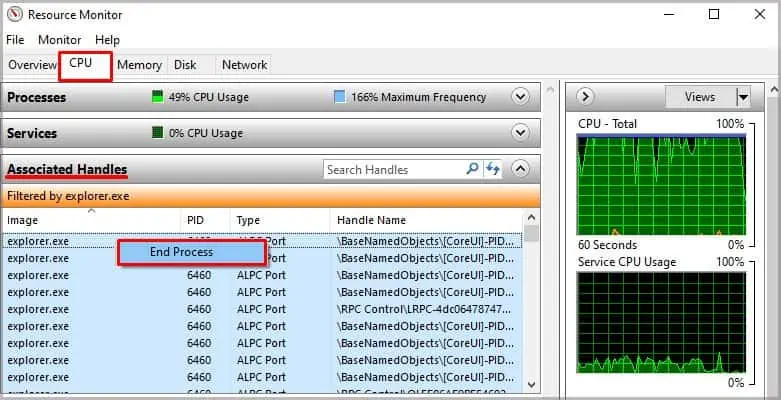Choose End Process from context menu
This screenshot has height=400, width=781.
(191, 252)
